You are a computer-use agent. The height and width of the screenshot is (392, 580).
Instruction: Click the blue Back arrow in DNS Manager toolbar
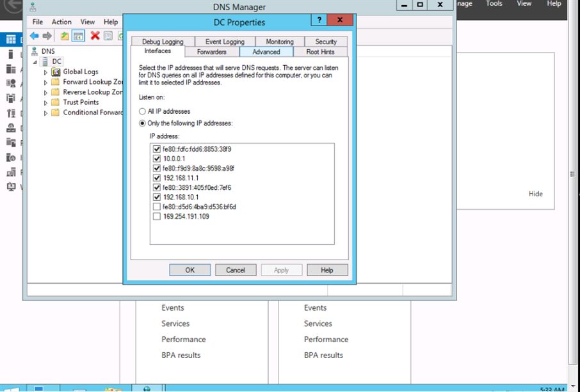coord(35,36)
